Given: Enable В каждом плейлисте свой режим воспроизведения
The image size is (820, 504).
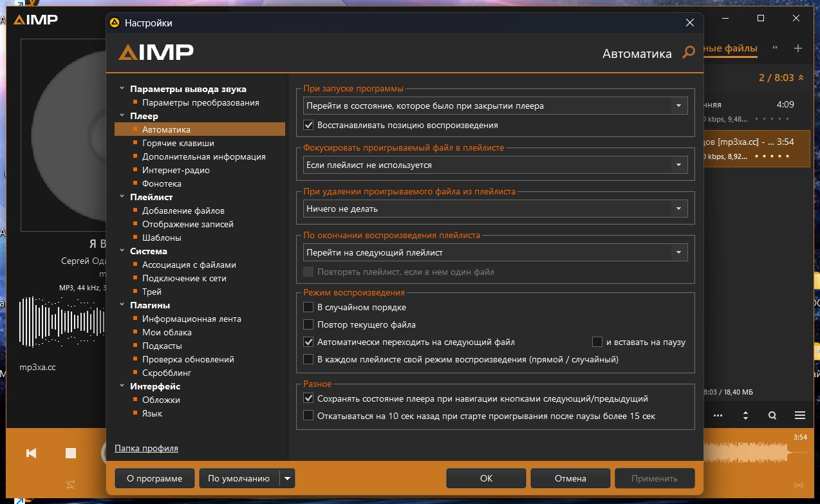Looking at the screenshot, I should [x=308, y=359].
